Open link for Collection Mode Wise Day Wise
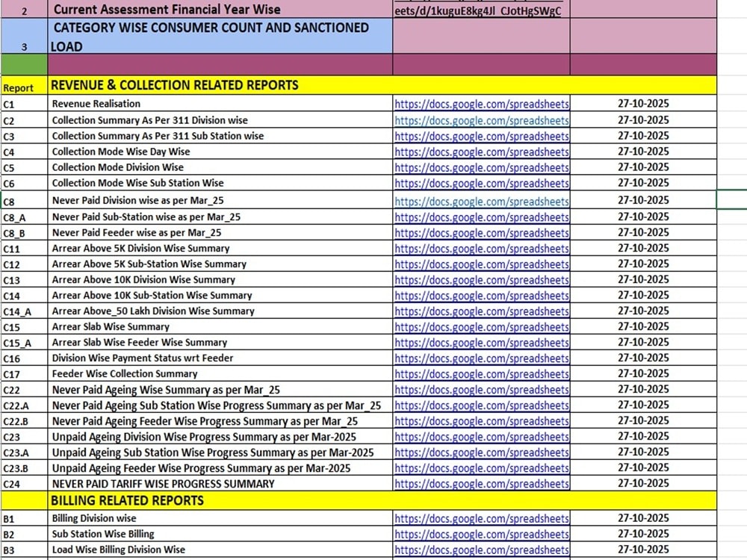Viewport: 747px width, 560px height. click(482, 152)
